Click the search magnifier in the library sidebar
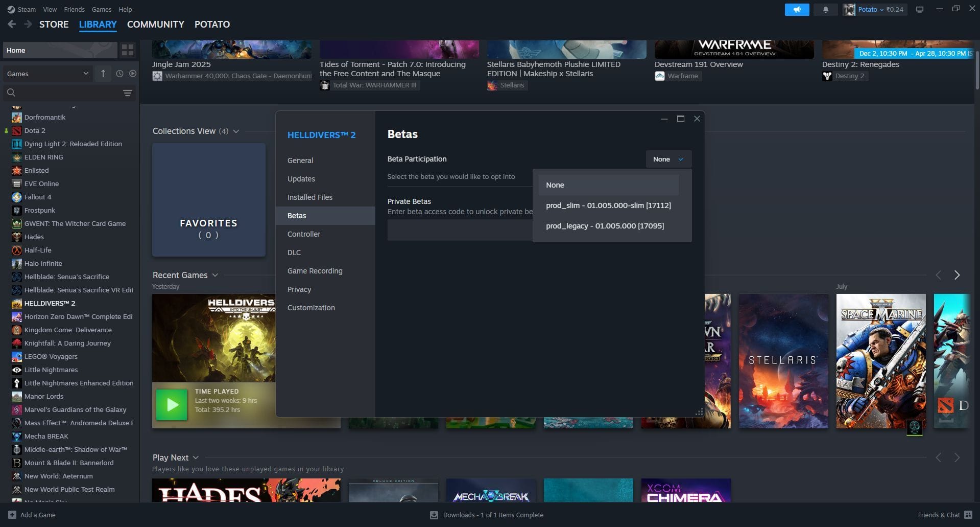This screenshot has width=980, height=527. [x=11, y=93]
